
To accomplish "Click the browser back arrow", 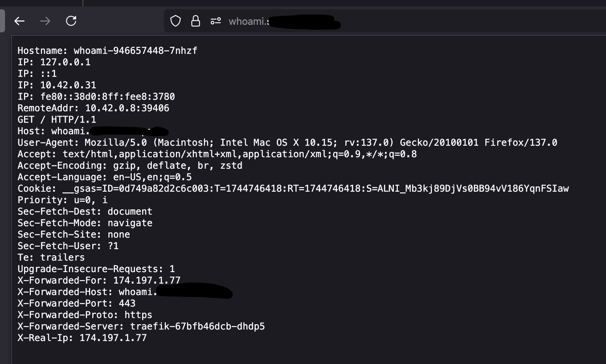I will (x=19, y=21).
